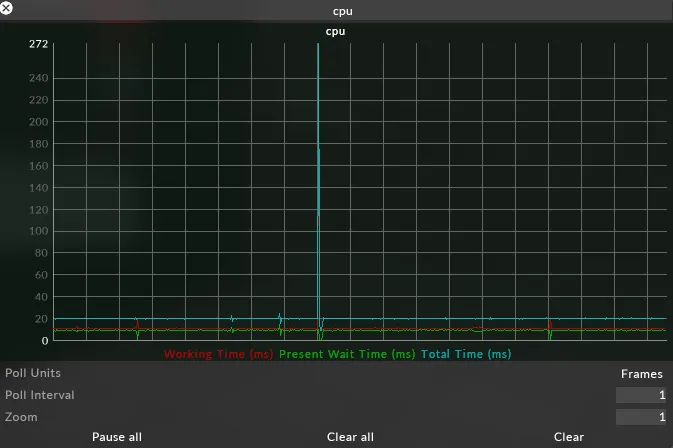
Task: Click the 0 y-axis label
Action: 45,341
